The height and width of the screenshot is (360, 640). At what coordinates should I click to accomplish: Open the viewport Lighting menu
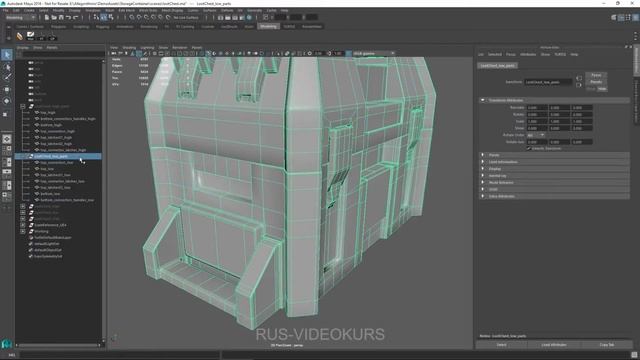(x=147, y=48)
